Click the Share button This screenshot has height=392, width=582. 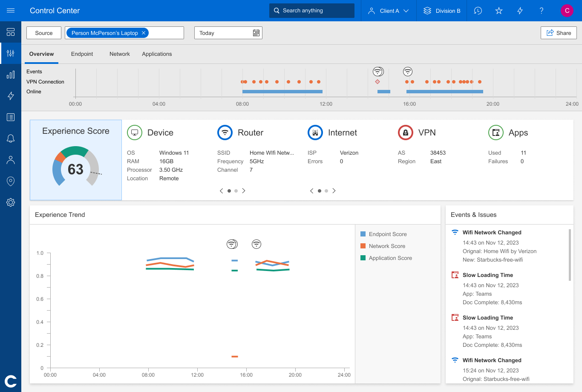tap(559, 32)
